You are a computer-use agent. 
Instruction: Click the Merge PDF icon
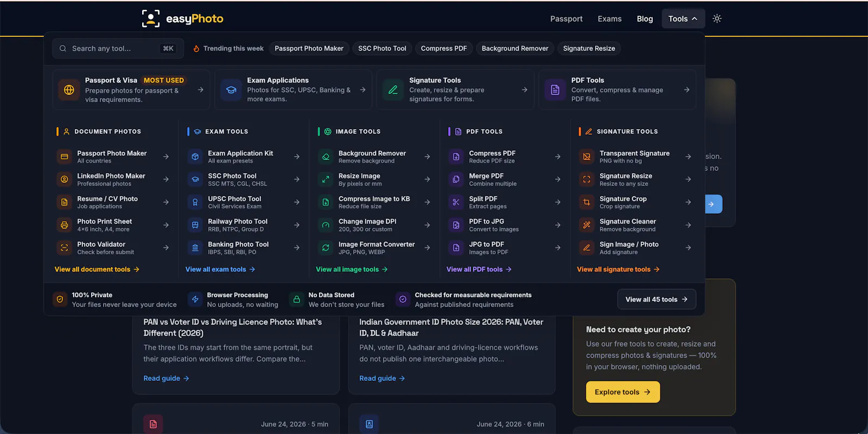coord(456,179)
